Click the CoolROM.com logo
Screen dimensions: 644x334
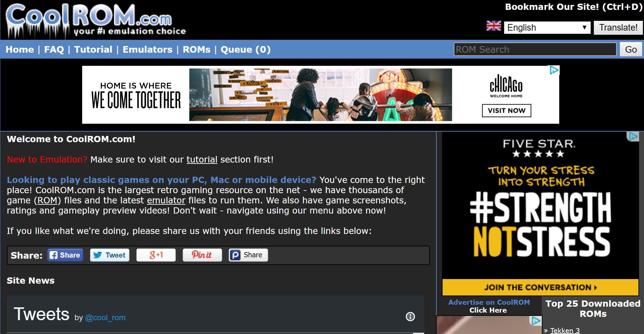click(x=96, y=20)
